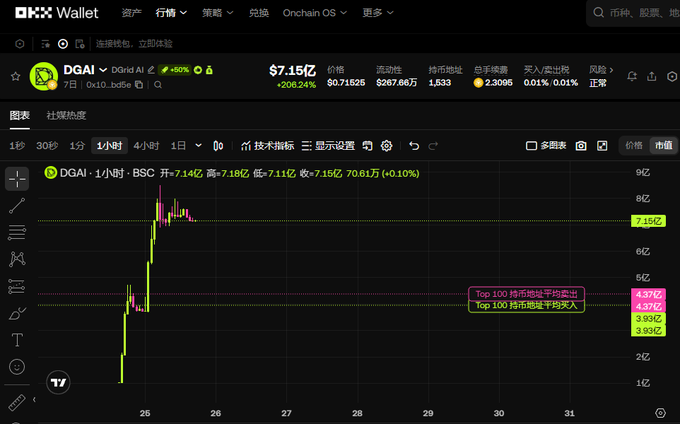Expand the 更多 dropdown menu
The width and height of the screenshot is (680, 424).
(378, 13)
